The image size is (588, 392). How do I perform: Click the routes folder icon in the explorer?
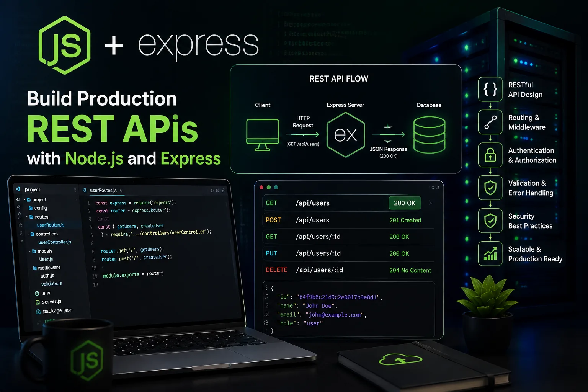coord(31,217)
